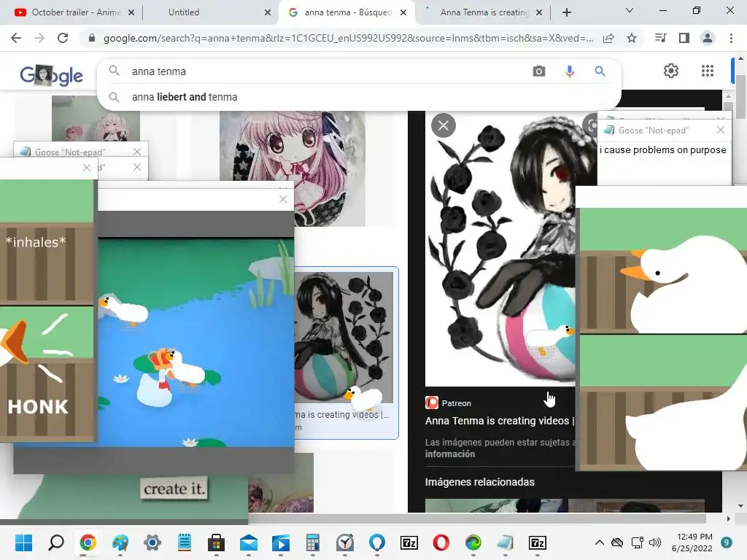Close the 'Untitled' tab
Image resolution: width=747 pixels, height=560 pixels.
(x=268, y=12)
